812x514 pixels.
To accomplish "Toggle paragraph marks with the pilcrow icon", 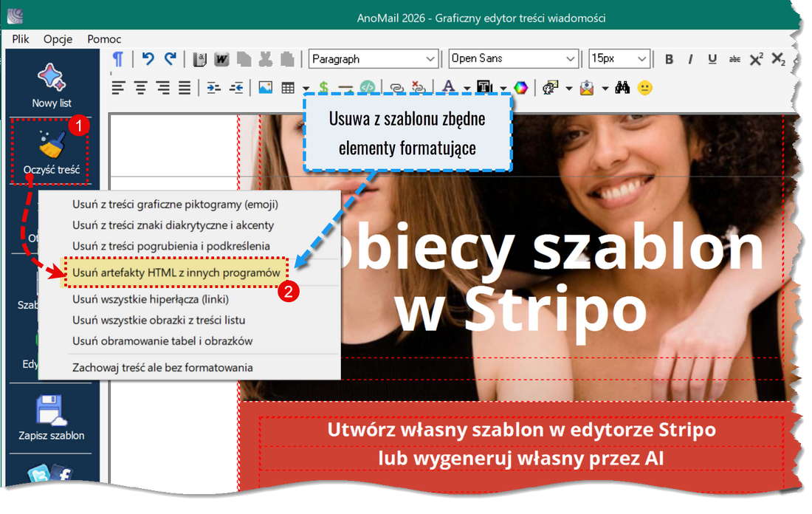I will [117, 58].
